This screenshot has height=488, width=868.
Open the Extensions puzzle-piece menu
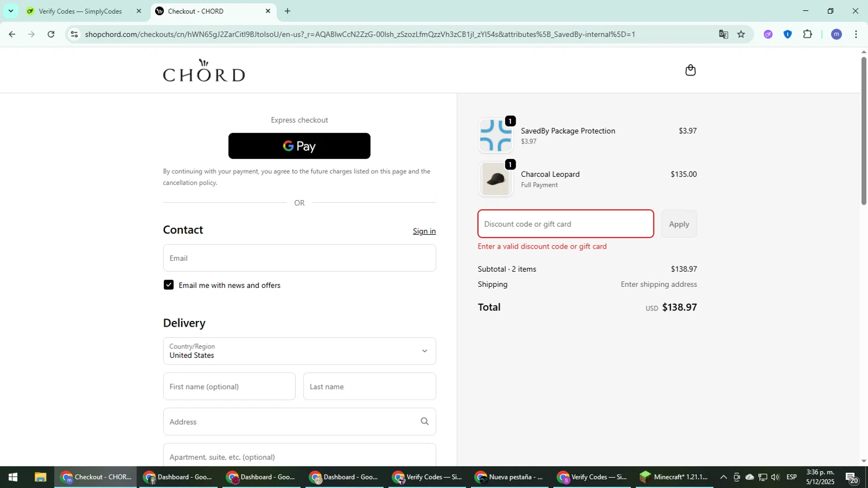(808, 34)
